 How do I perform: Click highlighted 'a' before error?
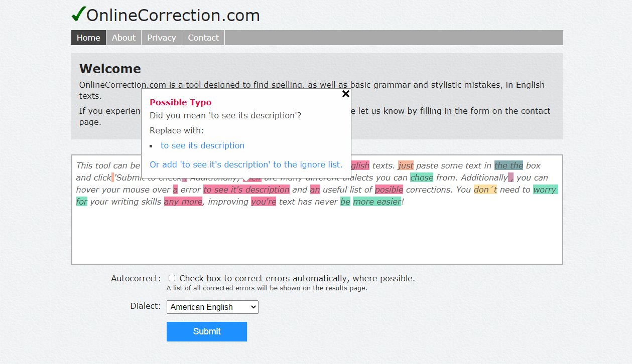[x=175, y=190]
